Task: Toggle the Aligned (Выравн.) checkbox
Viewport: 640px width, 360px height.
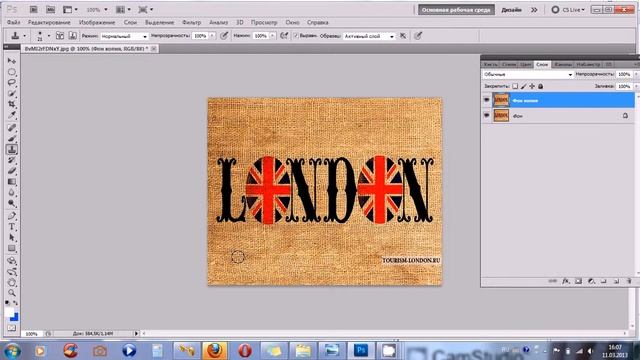Action: click(296, 36)
